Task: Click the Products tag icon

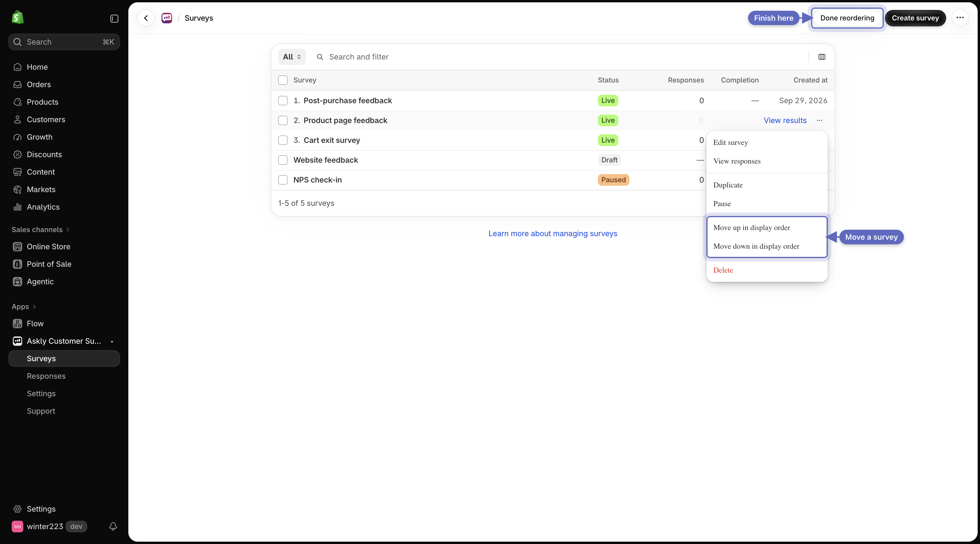Action: [x=17, y=102]
